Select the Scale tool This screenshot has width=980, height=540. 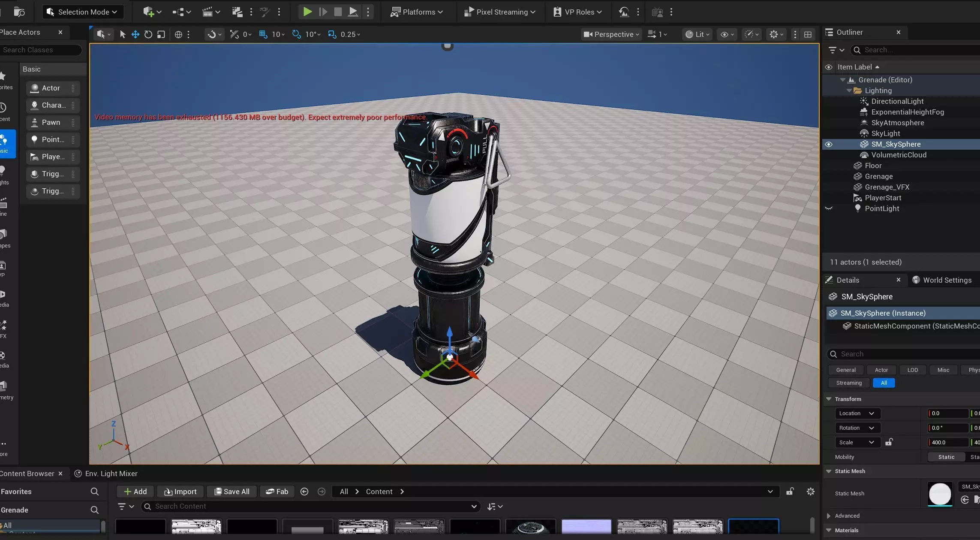click(161, 34)
